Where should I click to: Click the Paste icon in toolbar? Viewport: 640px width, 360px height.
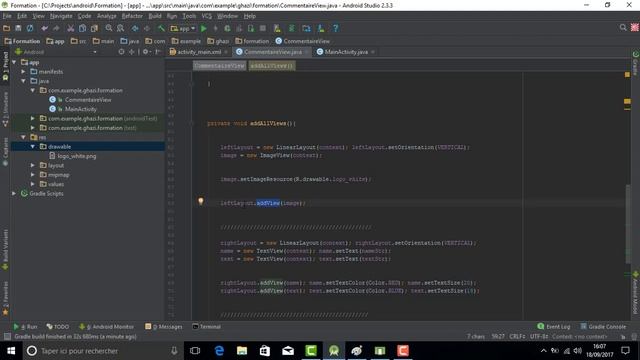pos(94,28)
